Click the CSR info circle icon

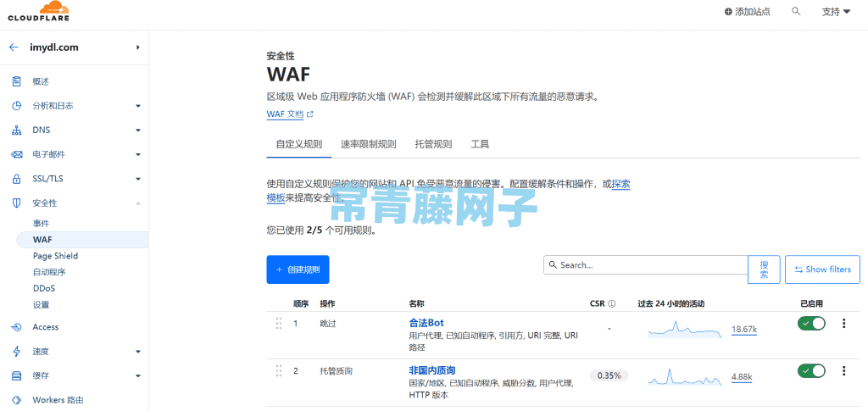[612, 303]
